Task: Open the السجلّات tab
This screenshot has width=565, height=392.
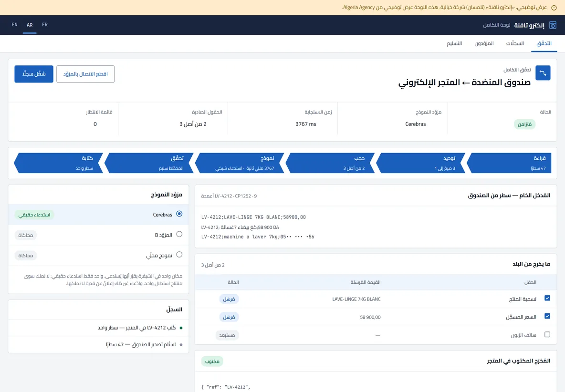Action: (x=515, y=43)
